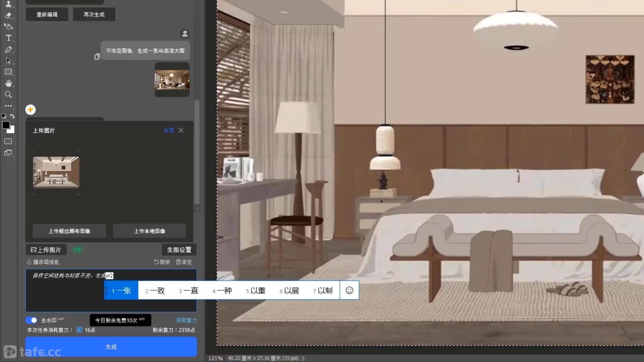Open the foreground color swatch

6,125
